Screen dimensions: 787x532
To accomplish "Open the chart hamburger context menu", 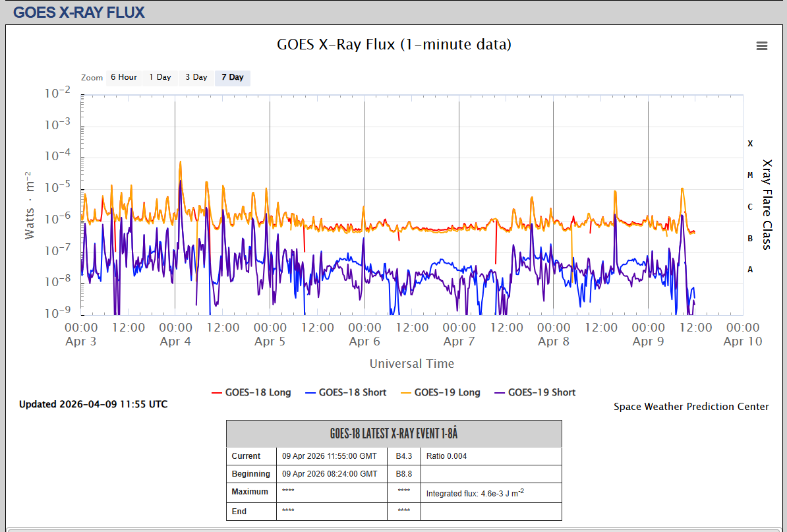I will 761,45.
